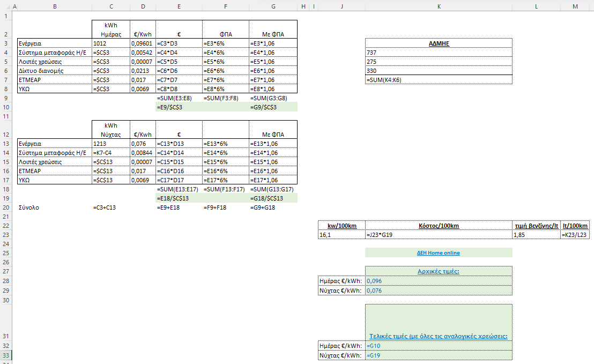Select row 33 header
This screenshot has width=594, height=364.
6,355
